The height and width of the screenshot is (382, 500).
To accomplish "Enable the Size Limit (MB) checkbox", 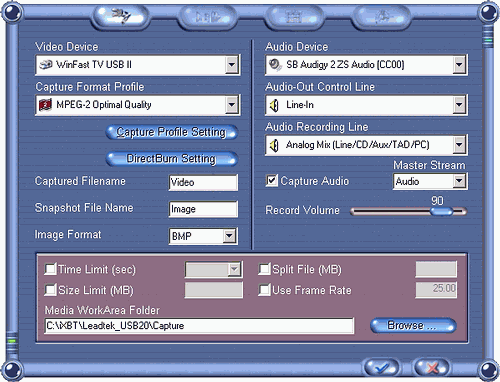I will (50, 290).
